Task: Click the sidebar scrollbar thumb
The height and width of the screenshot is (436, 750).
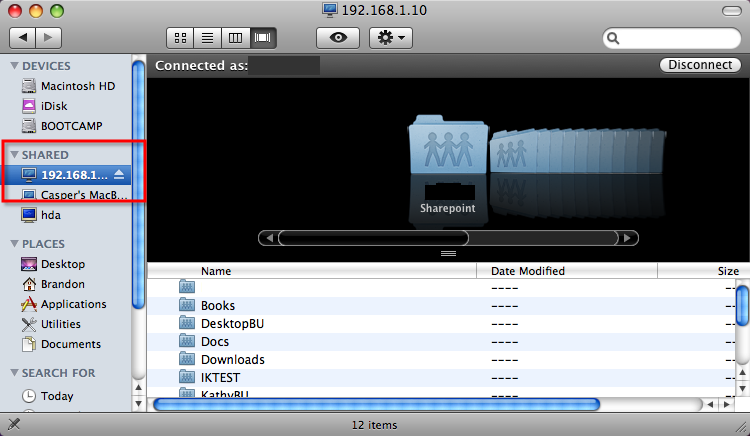Action: (139, 185)
